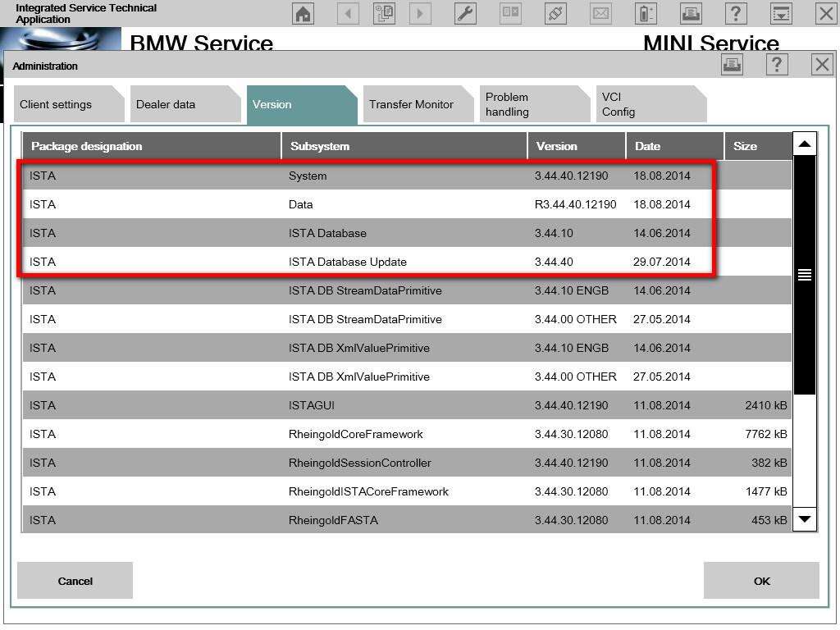Click the date 29.07.2014 cell
The width and height of the screenshot is (840, 630).
(x=662, y=262)
